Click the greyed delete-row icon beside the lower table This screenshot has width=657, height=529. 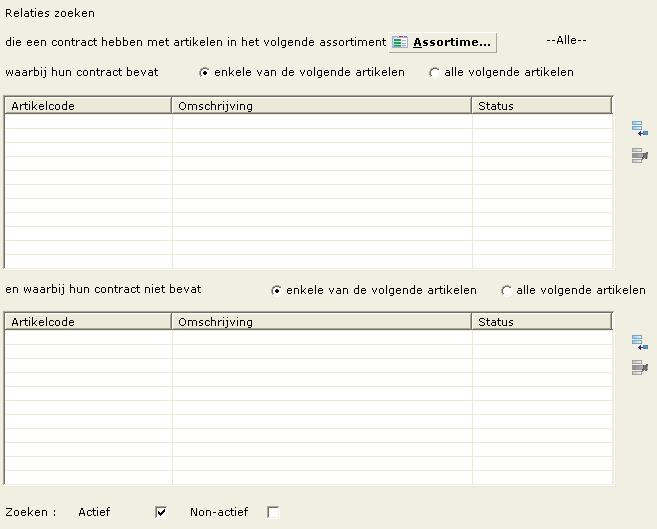[x=640, y=367]
